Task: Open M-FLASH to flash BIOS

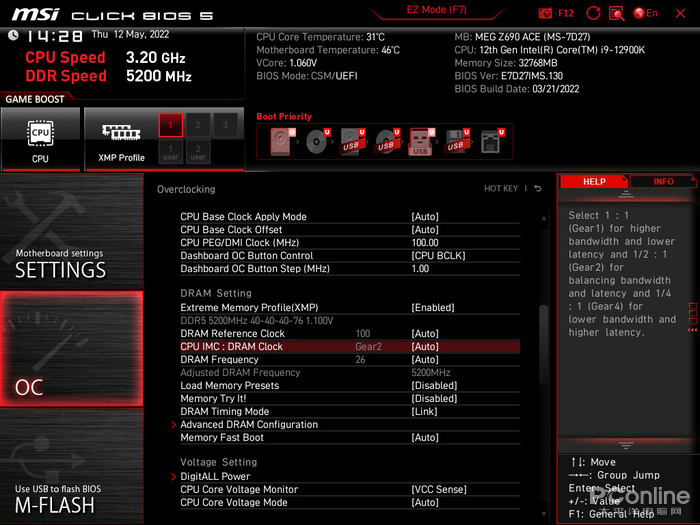Action: tap(71, 466)
